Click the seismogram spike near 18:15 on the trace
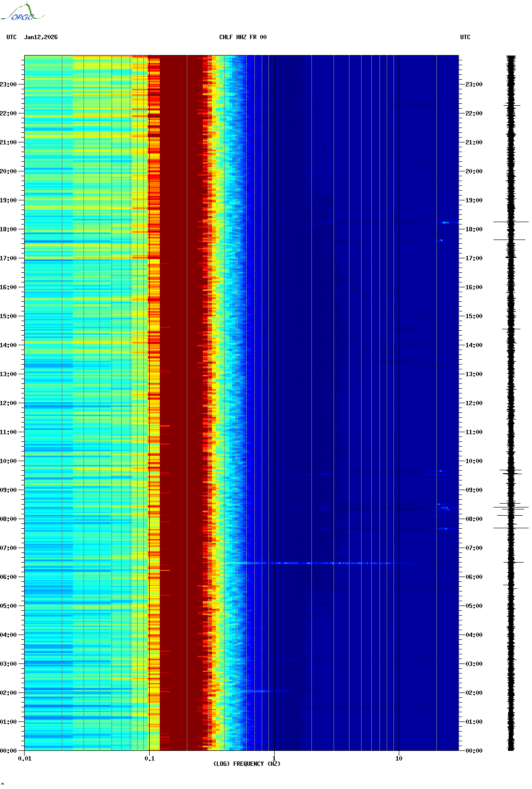Screen dimensions: 532x789 [511, 222]
